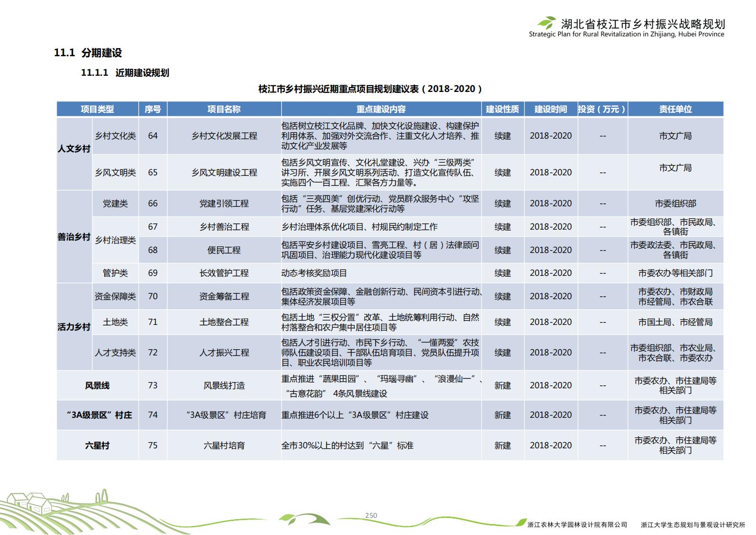Select project name '便民工程'
756x535 pixels.
point(224,250)
